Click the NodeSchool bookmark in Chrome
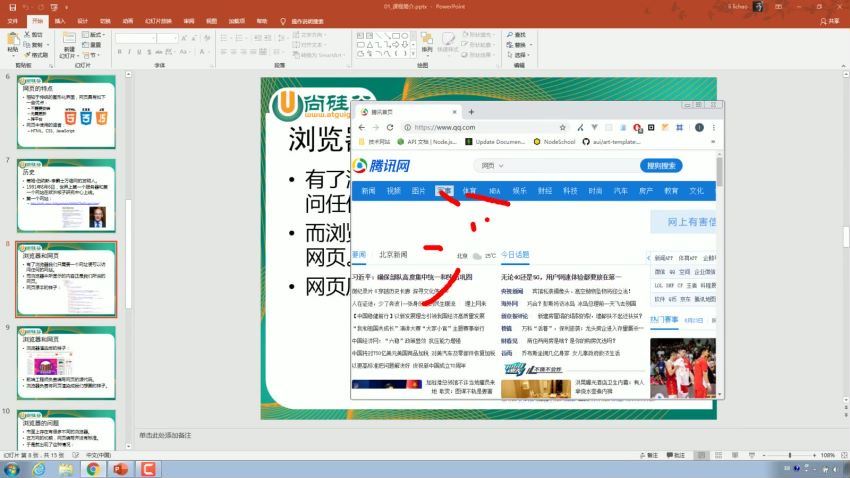850x478 pixels. click(x=554, y=142)
